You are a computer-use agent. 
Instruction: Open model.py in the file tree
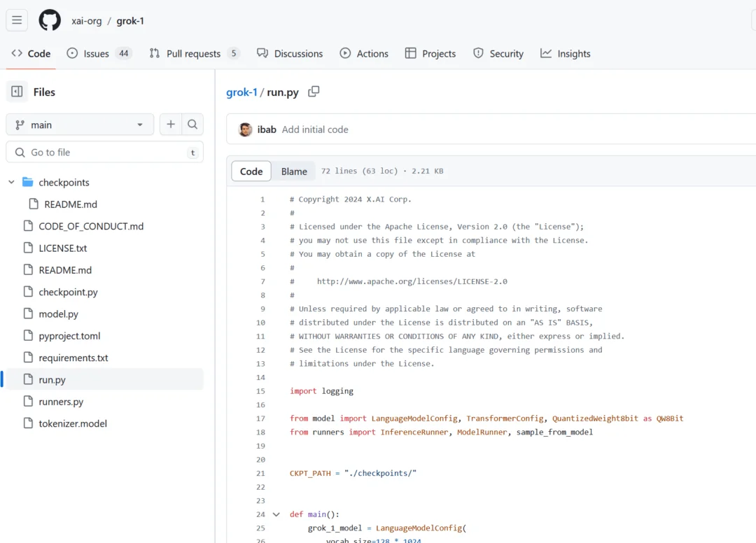click(x=58, y=314)
